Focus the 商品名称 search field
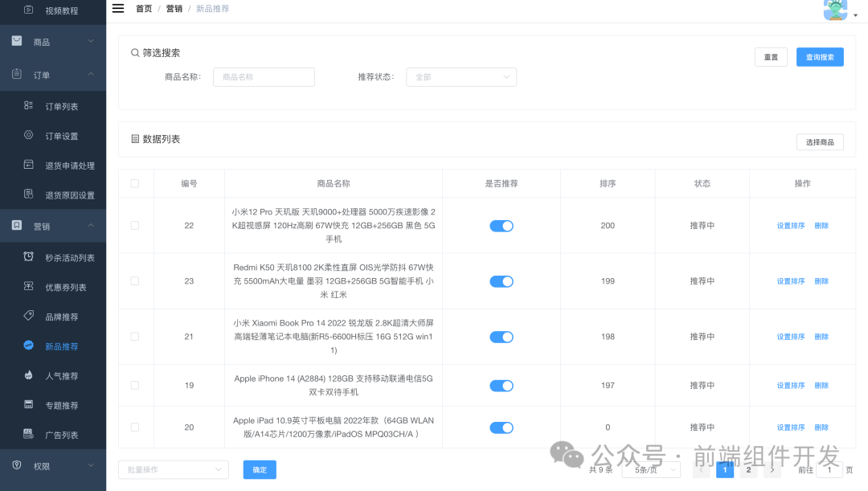The height and width of the screenshot is (491, 868). [264, 77]
